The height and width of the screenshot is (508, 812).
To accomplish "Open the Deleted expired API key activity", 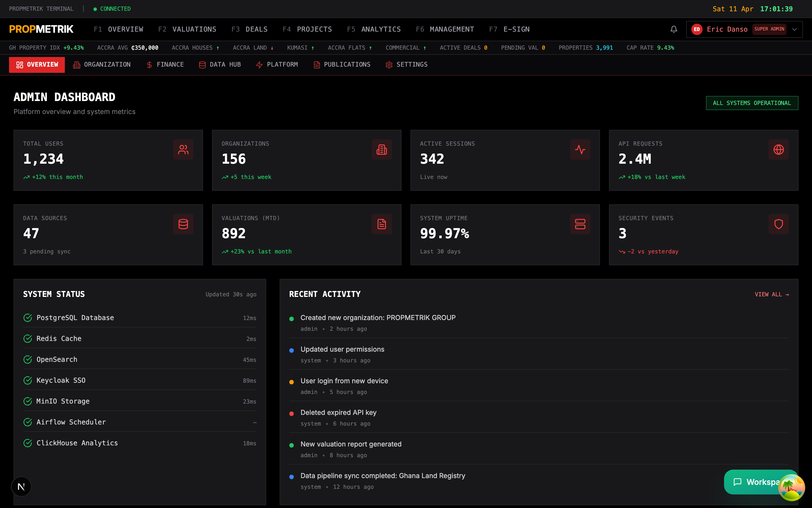I will point(539,418).
